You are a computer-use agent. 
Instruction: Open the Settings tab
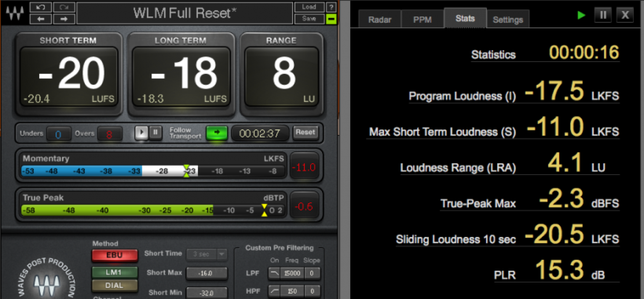[x=508, y=20]
